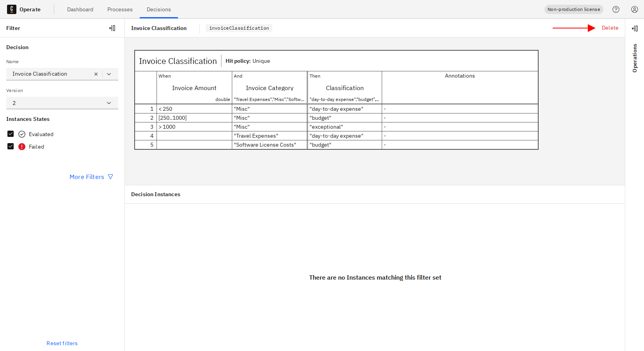Screen dimensions: 644x351
Task: Open the user profile icon
Action: coord(635,9)
